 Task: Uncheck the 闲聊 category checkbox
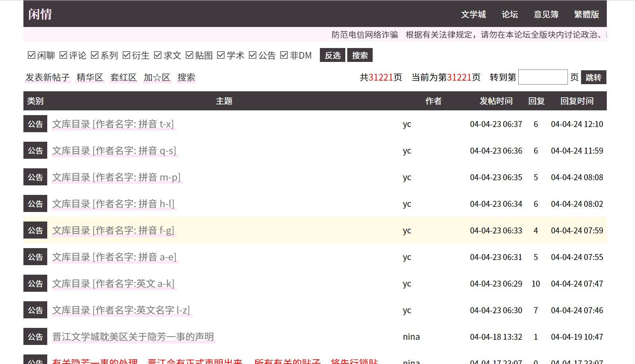pos(31,55)
